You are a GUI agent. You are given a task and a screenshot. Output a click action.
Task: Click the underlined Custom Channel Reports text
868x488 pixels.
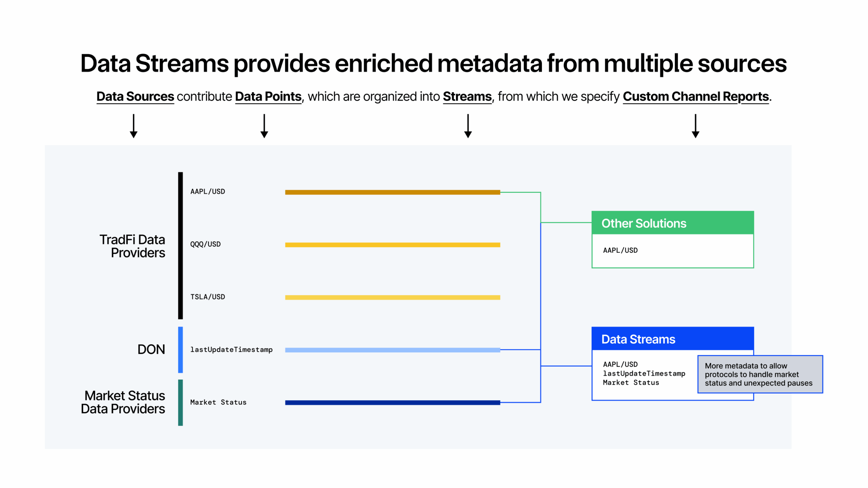696,97
